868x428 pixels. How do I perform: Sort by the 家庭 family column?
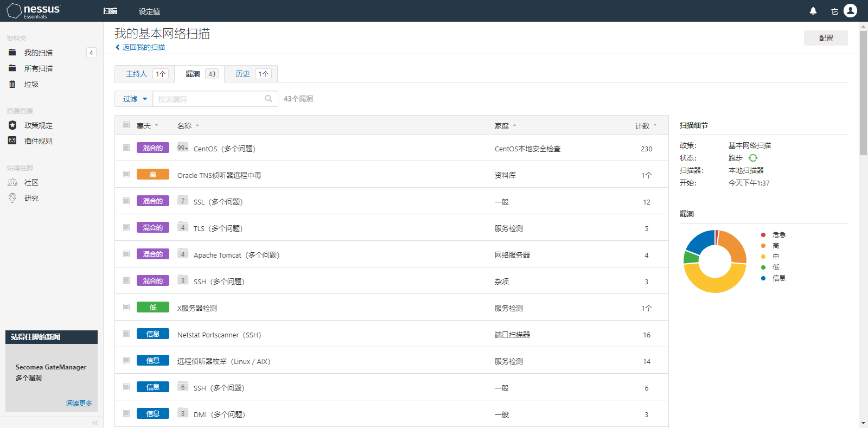tap(505, 126)
